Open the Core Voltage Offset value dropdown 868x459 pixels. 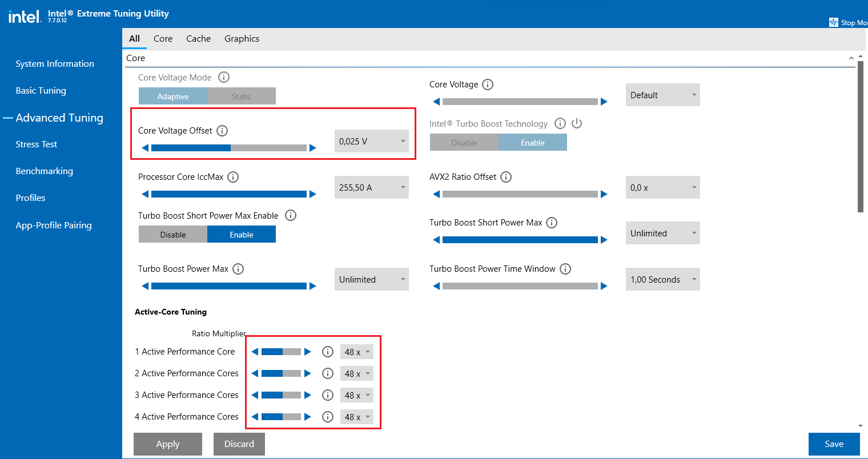[371, 141]
